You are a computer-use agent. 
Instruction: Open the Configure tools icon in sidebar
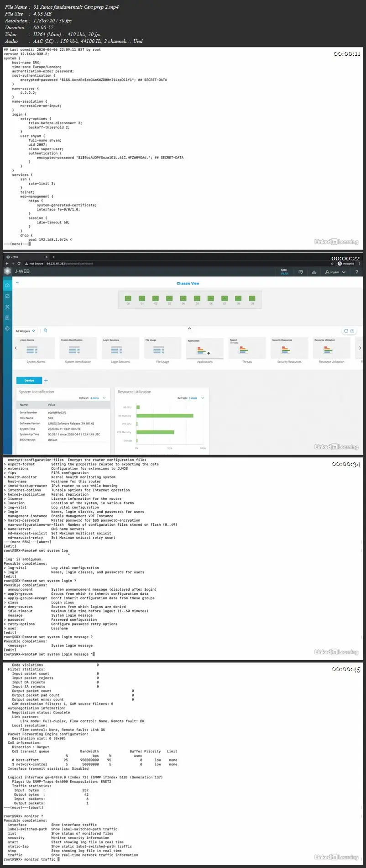7,307
